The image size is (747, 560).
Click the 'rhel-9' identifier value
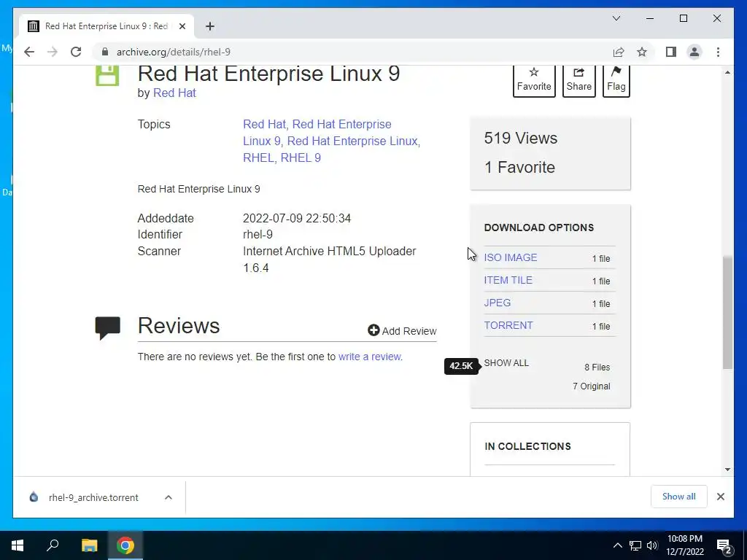258,235
